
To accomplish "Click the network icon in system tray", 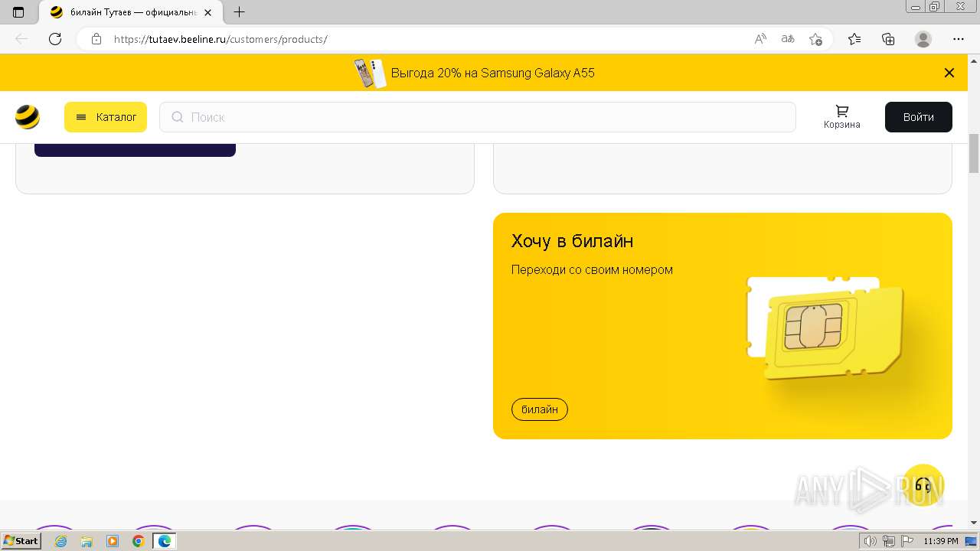I will 889,541.
